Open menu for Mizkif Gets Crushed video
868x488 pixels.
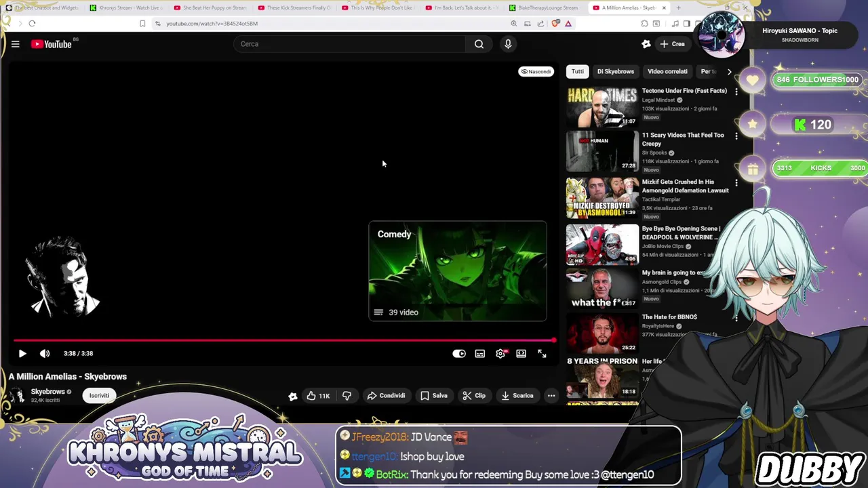coord(736,183)
